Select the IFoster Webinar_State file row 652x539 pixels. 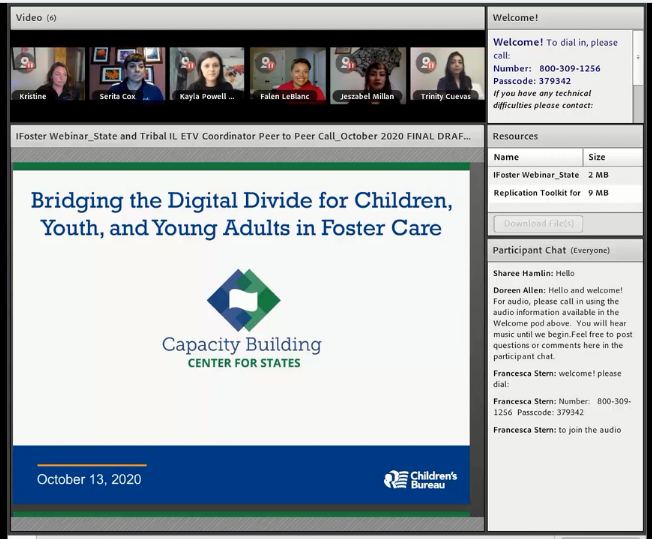point(565,175)
